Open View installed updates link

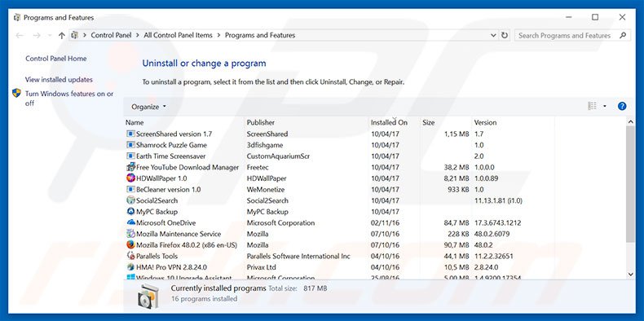point(59,80)
